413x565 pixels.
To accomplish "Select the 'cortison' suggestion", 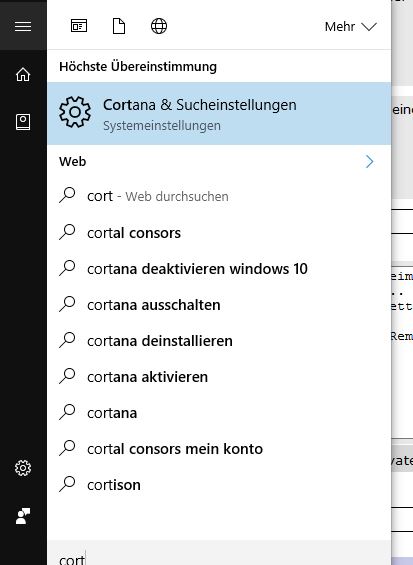I will [x=219, y=485].
